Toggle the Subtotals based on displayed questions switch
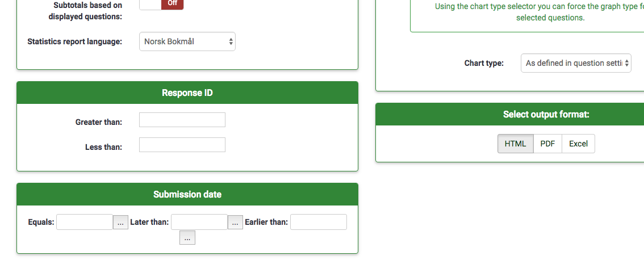644x260 pixels. 161,3
